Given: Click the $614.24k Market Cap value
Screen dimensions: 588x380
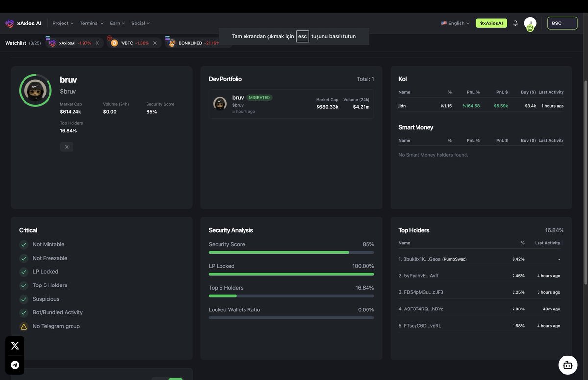Looking at the screenshot, I should point(71,112).
